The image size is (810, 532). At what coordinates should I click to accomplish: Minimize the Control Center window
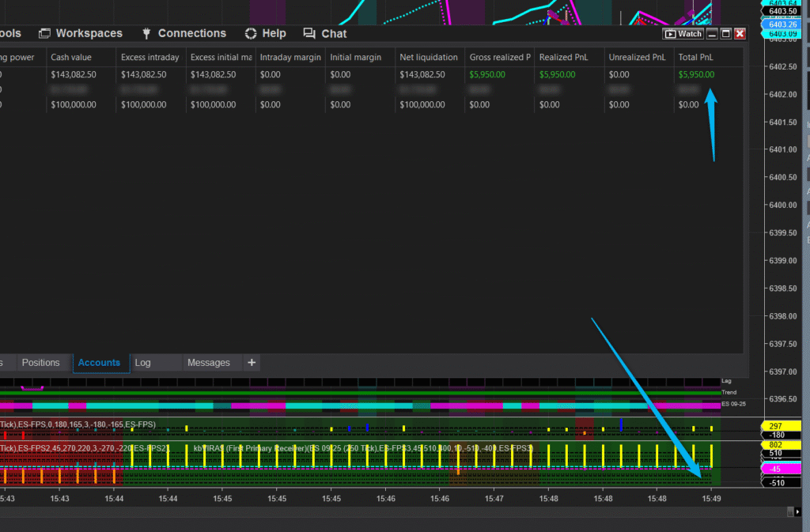coord(712,33)
